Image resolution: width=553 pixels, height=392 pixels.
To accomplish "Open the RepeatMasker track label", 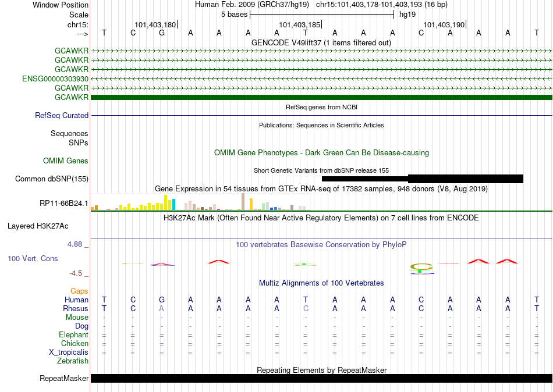I will tap(64, 378).
